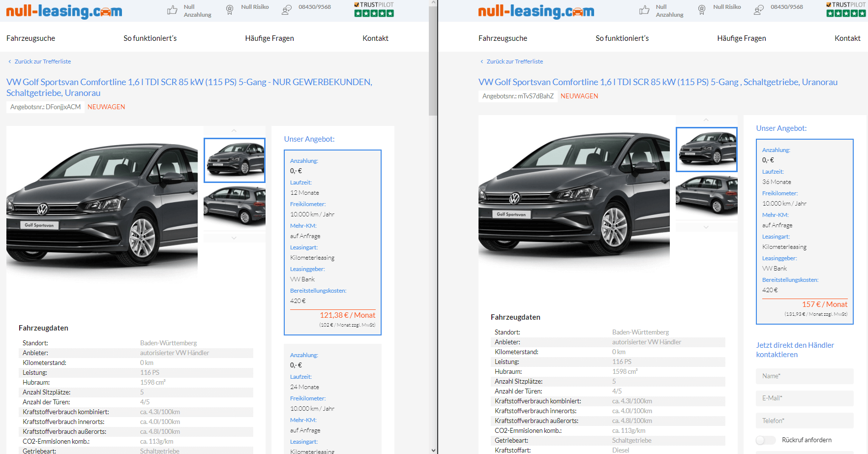Click NEUWAGEN label in left window

(106, 107)
